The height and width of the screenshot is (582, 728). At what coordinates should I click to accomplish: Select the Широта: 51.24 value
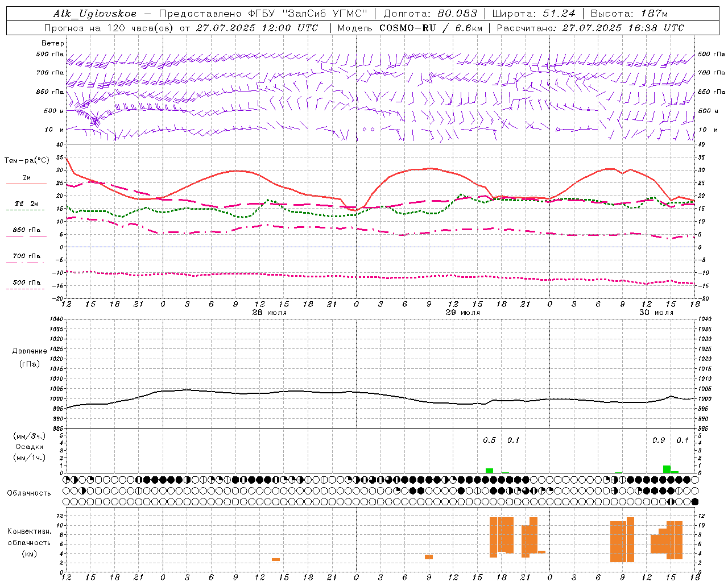pyautogui.click(x=533, y=14)
